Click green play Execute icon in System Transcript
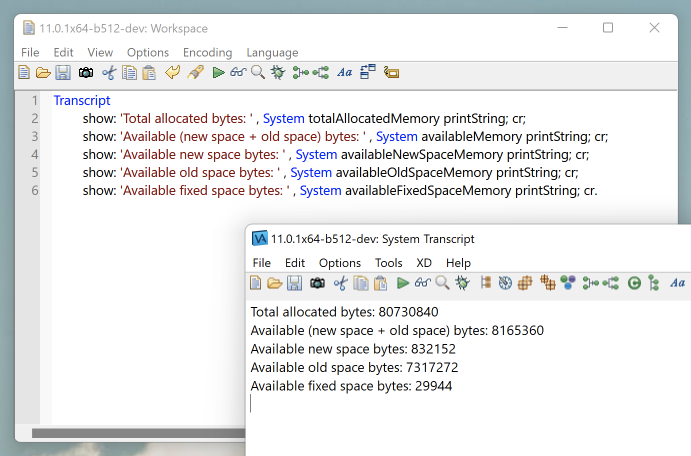The height and width of the screenshot is (456, 691). (403, 283)
